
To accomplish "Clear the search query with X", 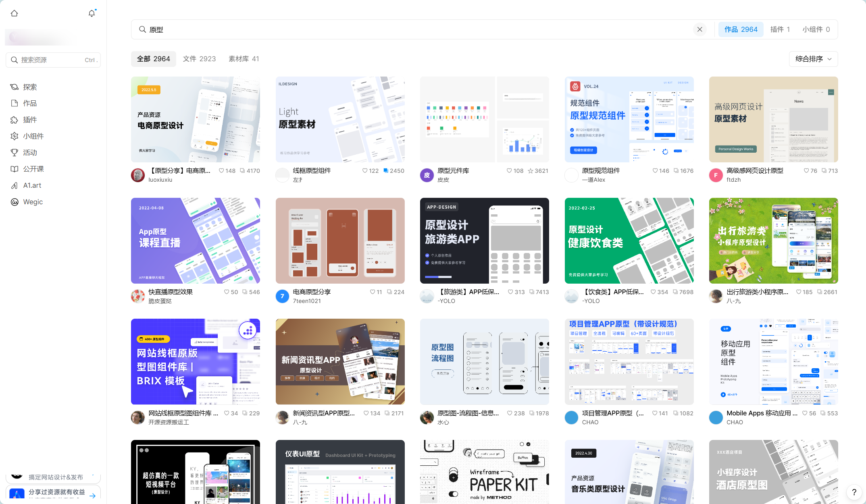I will pos(699,29).
